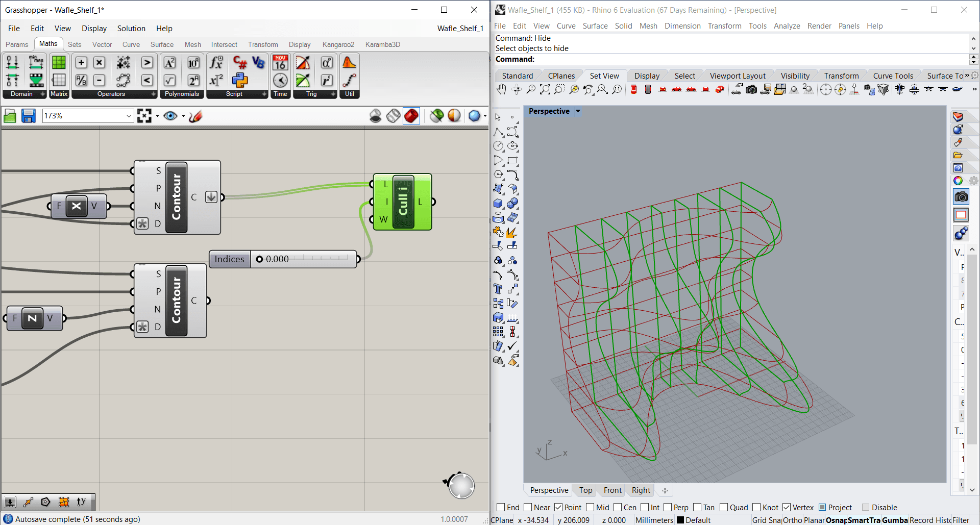Enable the End osnap checkbox
This screenshot has width=980, height=525.
click(501, 507)
